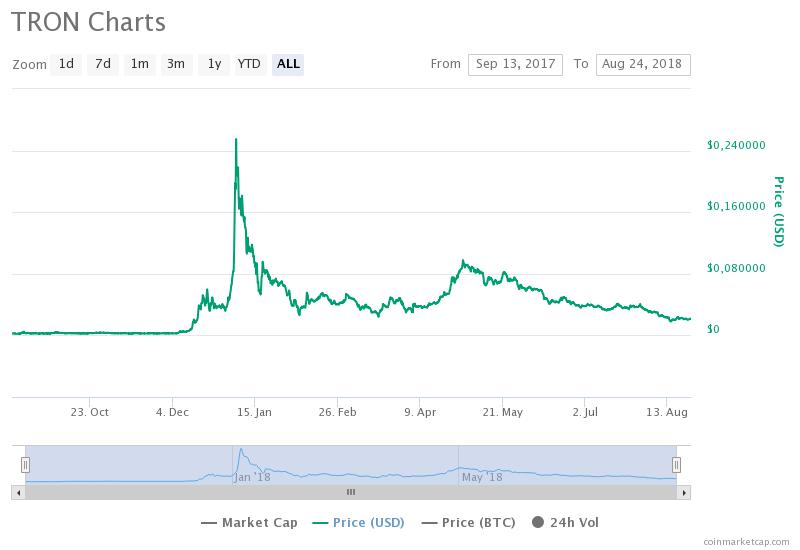Click the 15. Jan x-axis label

pyautogui.click(x=254, y=412)
